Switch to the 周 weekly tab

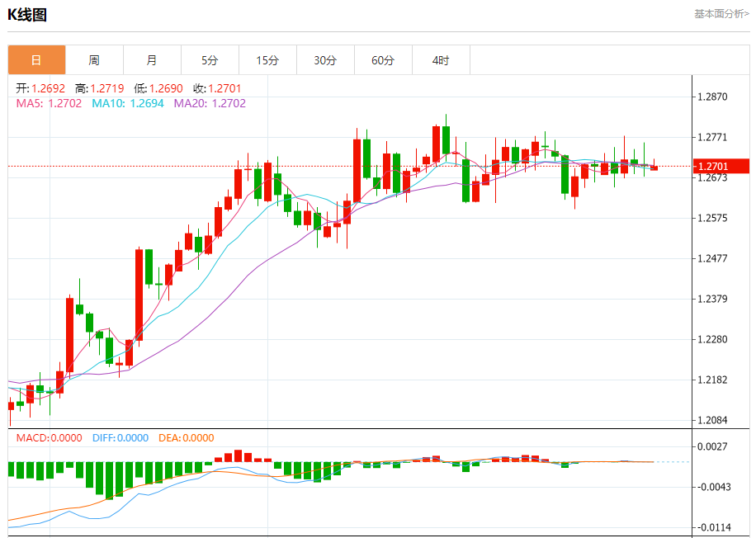[94, 60]
